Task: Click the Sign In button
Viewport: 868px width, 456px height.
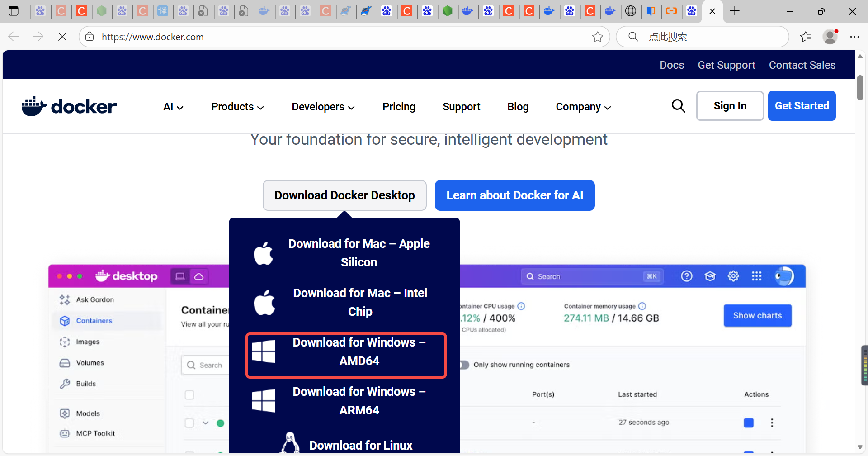Action: pos(730,106)
